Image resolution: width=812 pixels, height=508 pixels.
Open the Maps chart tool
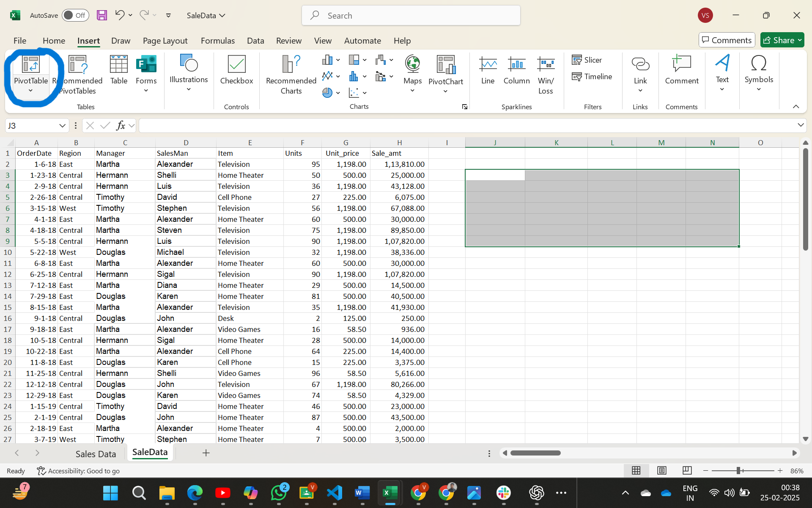click(x=412, y=72)
